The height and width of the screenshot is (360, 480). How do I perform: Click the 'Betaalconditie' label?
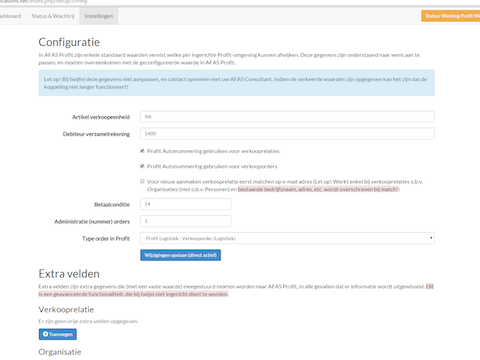tap(112, 204)
